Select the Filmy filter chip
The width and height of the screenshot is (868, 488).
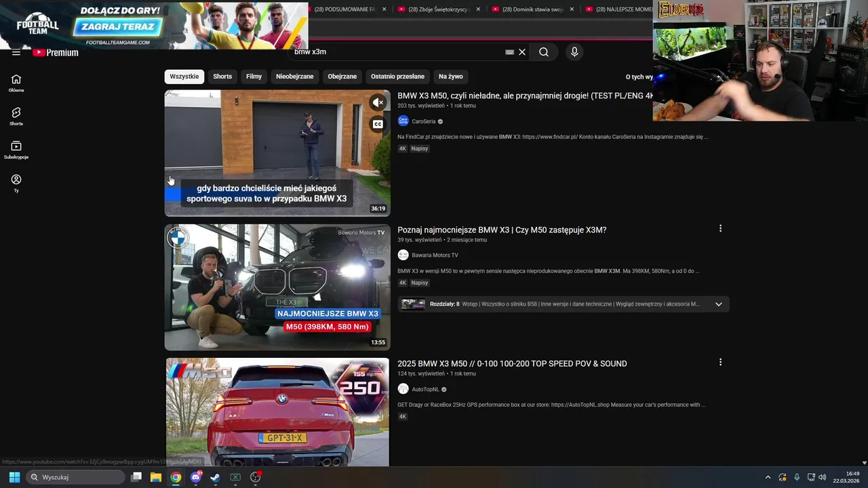[x=254, y=77]
